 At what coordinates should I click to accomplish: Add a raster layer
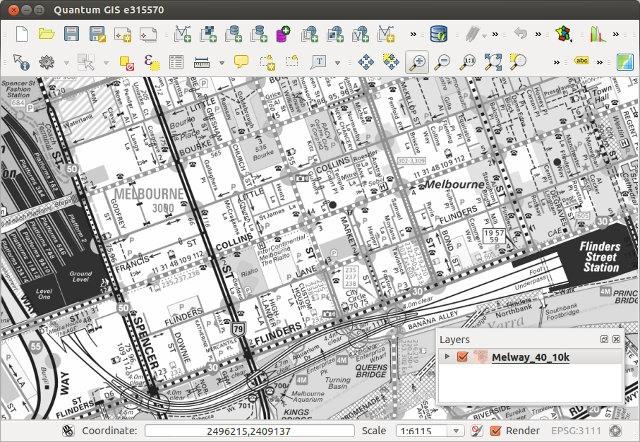pos(208,34)
